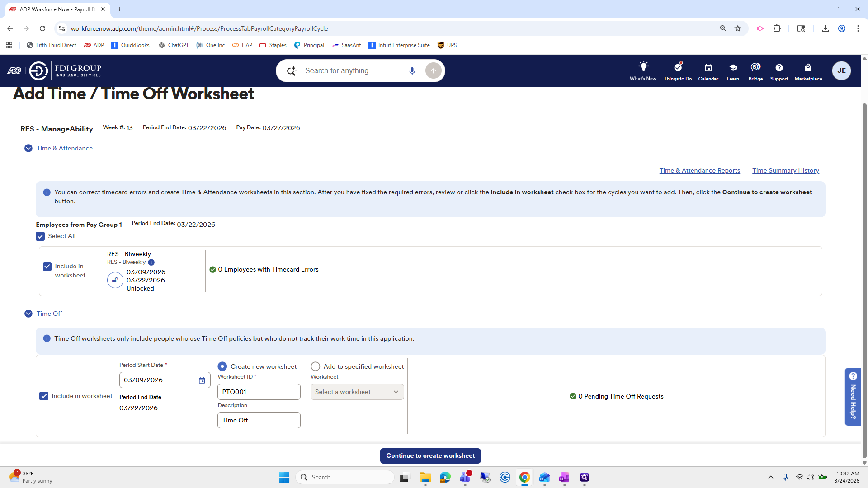Toggle Include in worksheet for Time Off
The width and height of the screenshot is (868, 488).
tap(44, 396)
